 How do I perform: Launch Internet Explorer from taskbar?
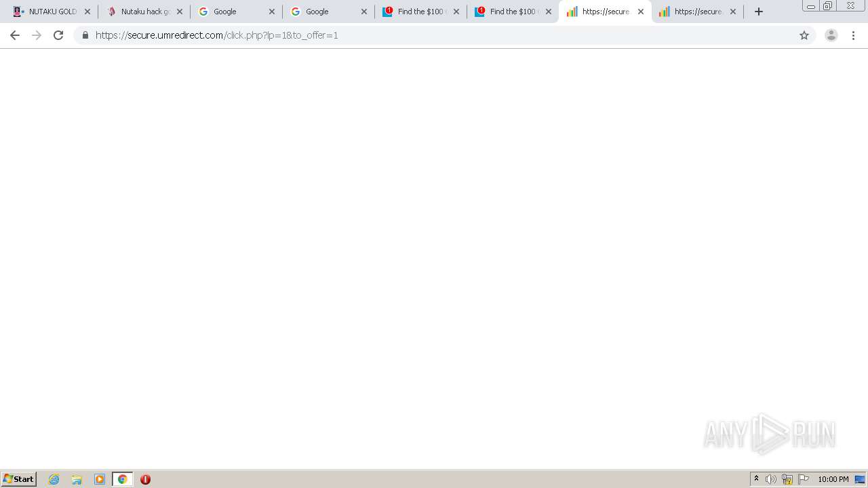(54, 479)
